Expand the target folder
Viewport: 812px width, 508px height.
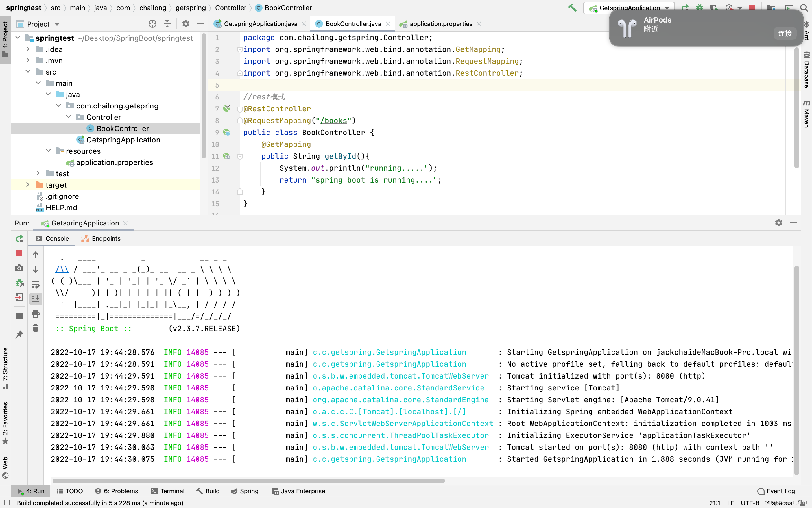coord(28,184)
